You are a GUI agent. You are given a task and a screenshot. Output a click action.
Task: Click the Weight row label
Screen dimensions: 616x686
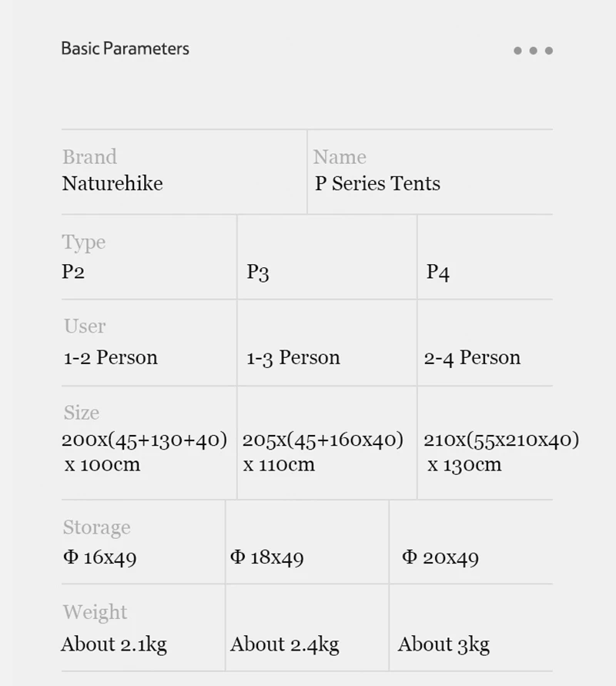[95, 612]
